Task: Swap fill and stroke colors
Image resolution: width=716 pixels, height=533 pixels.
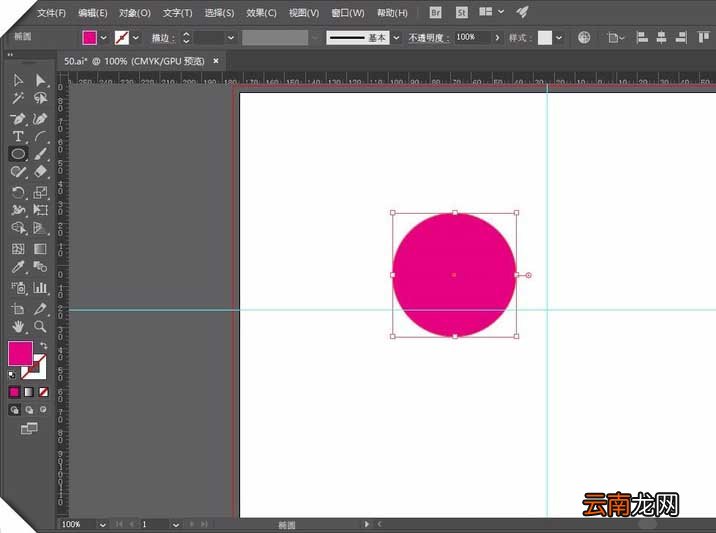Action: [43, 345]
